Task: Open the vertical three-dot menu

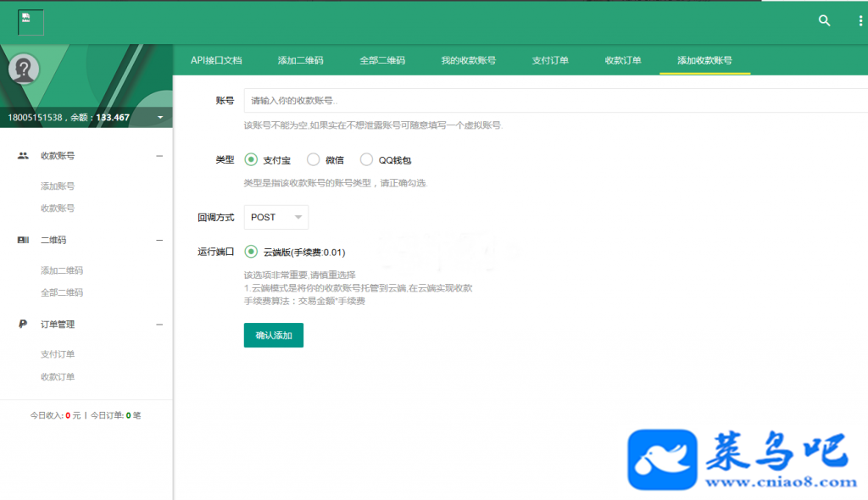Action: [860, 21]
